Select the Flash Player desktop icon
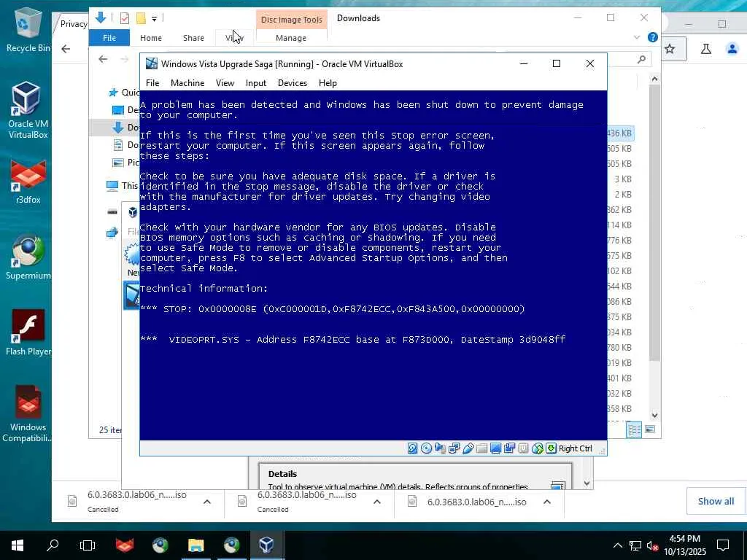The height and width of the screenshot is (560, 747). [28, 332]
